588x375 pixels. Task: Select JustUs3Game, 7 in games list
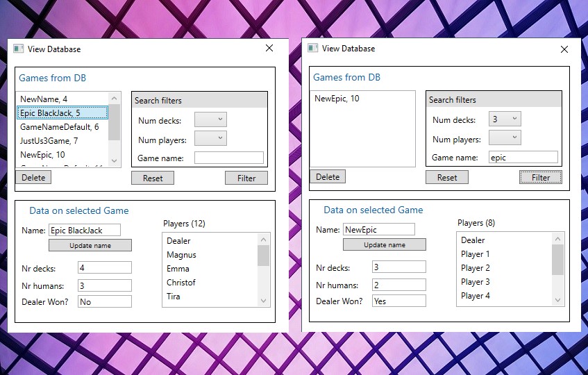[x=62, y=140]
